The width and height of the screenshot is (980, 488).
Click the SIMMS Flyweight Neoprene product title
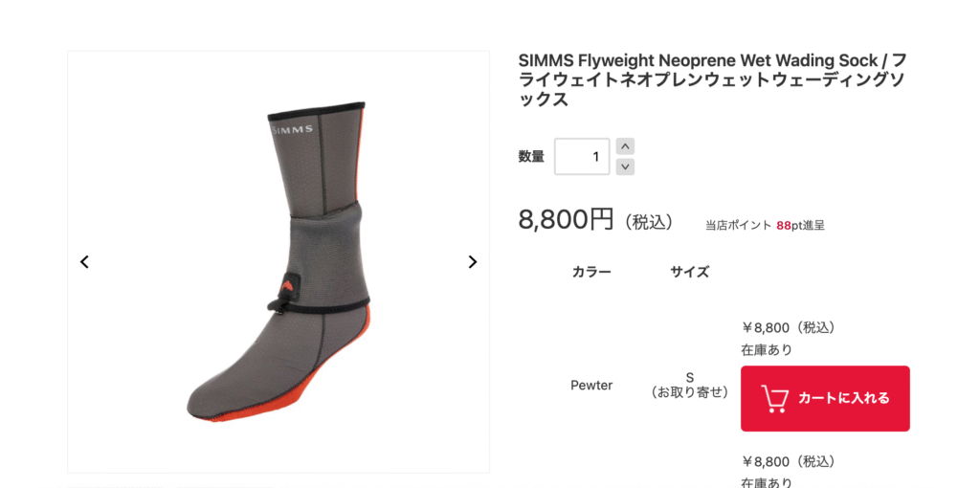tap(712, 80)
